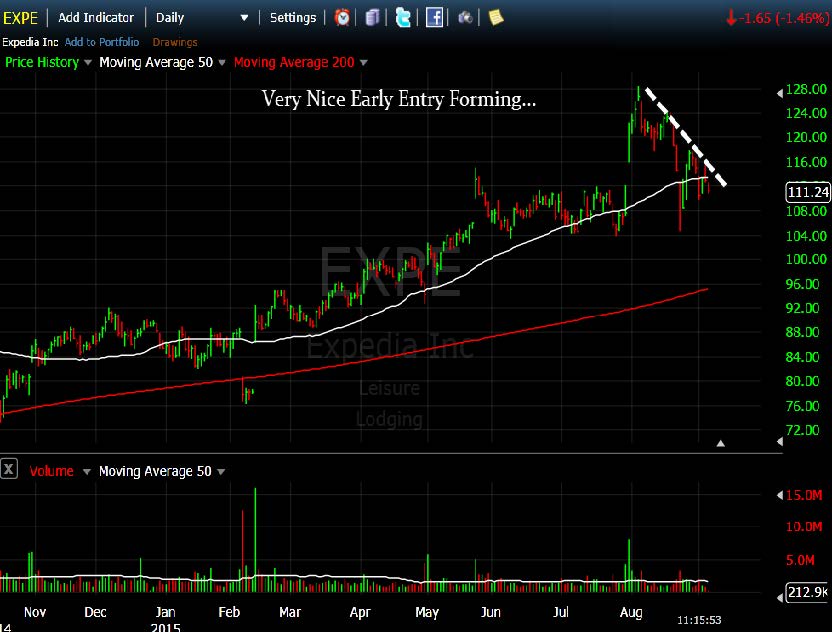Click the -1.65 (-1.46%) price change
This screenshot has height=632, width=832.
(777, 18)
